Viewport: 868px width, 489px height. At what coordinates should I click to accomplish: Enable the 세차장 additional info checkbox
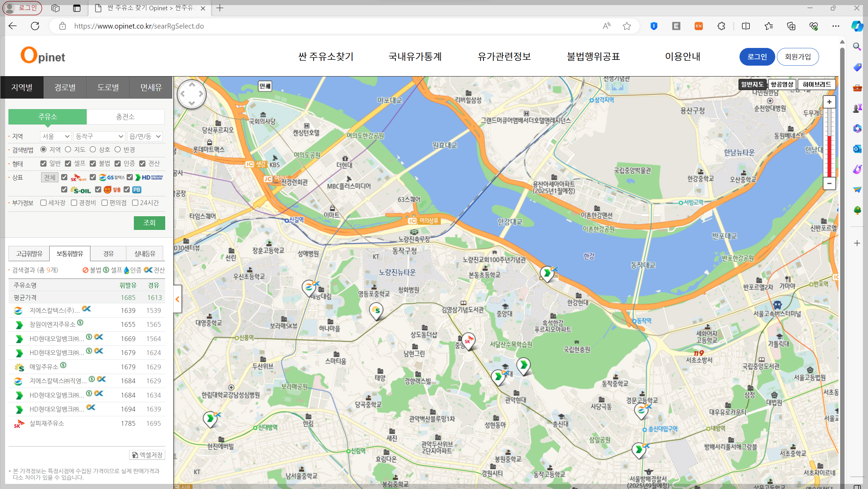(44, 203)
